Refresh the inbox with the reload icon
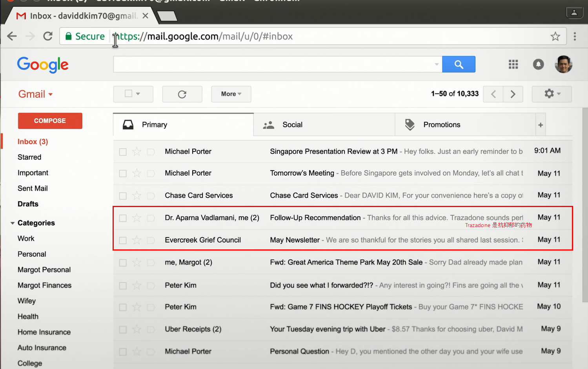The width and height of the screenshot is (588, 369). (182, 94)
